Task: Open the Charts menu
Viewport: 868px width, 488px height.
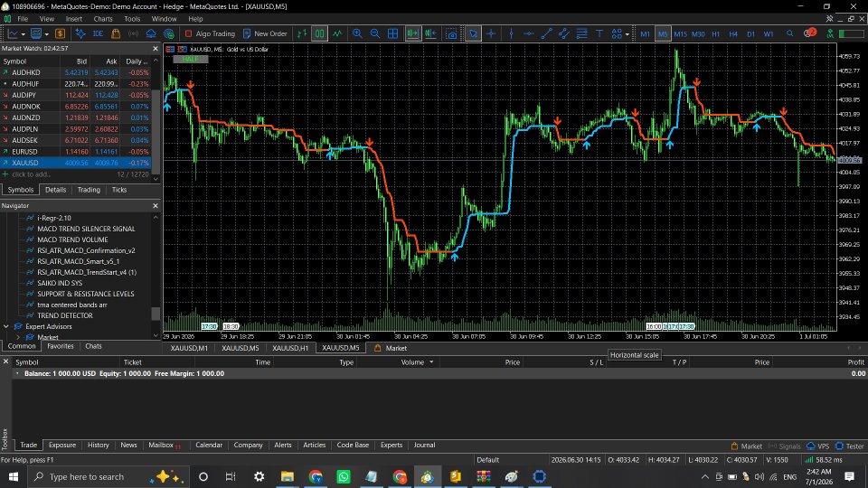Action: 103,19
